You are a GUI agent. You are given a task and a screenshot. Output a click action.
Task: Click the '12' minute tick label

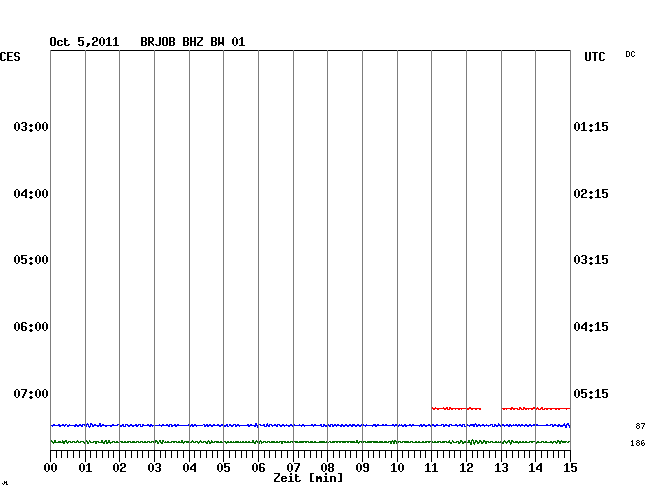click(466, 468)
